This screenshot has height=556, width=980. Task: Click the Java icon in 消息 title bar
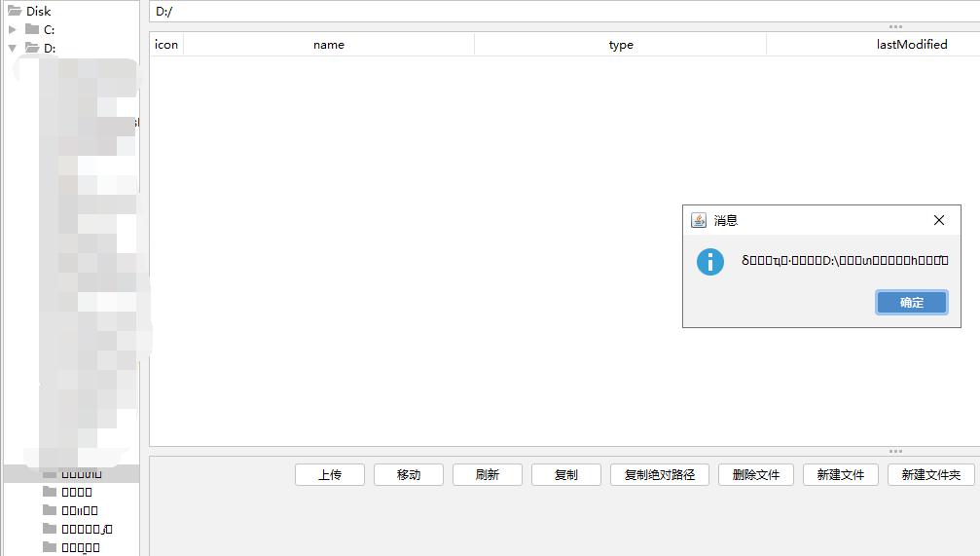pyautogui.click(x=699, y=220)
